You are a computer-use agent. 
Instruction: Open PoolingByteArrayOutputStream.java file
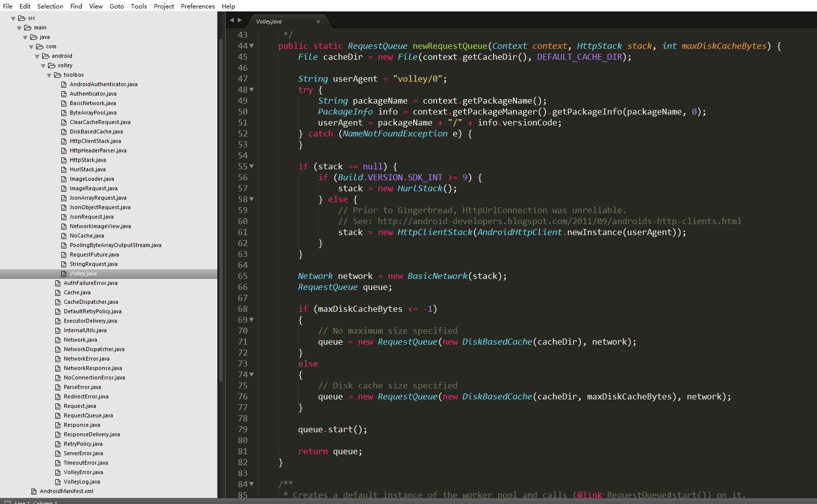(x=116, y=245)
